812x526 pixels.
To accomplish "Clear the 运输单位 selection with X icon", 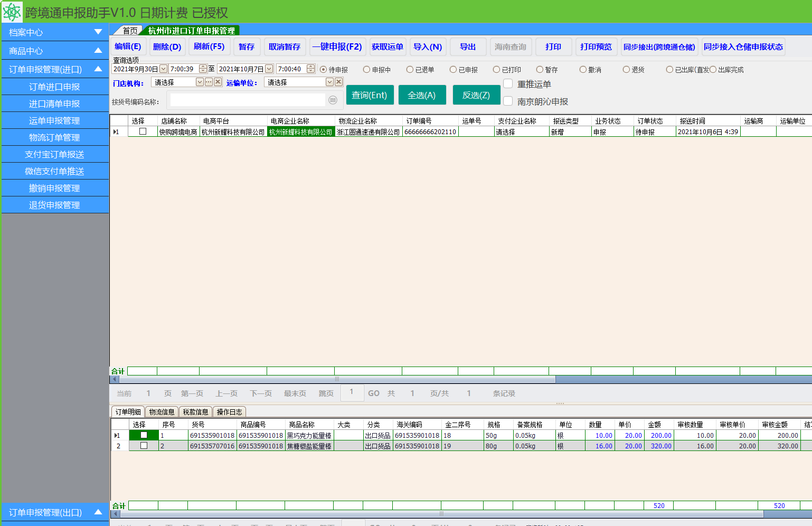I will tap(339, 82).
